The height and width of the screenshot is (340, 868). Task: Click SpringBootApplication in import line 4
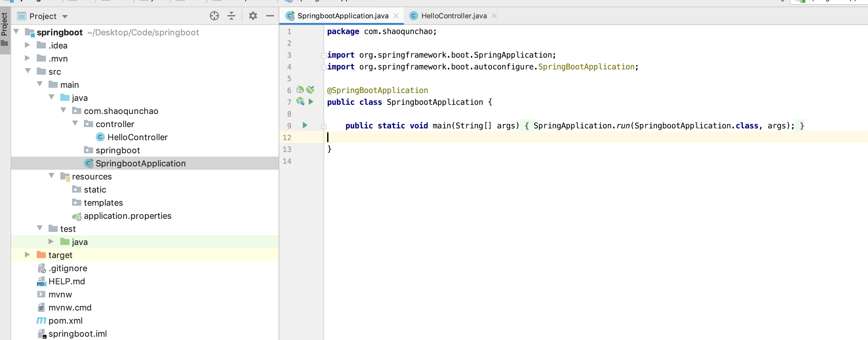586,66
